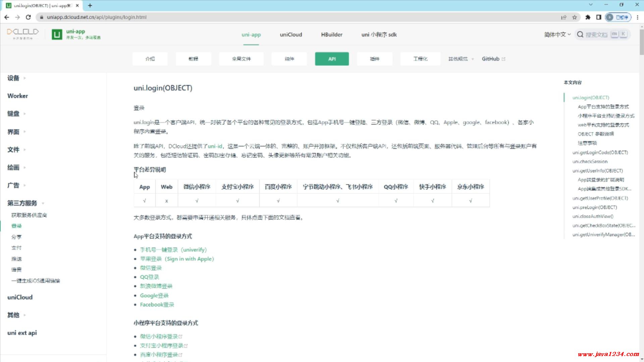The width and height of the screenshot is (644, 362).
Task: Open 支付 in the sidebar
Action: coord(16,248)
